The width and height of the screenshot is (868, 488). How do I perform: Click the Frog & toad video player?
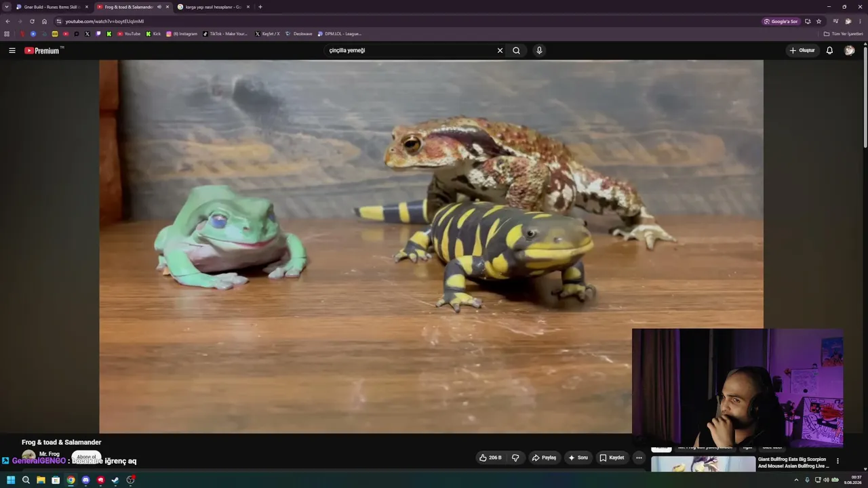[x=431, y=247]
